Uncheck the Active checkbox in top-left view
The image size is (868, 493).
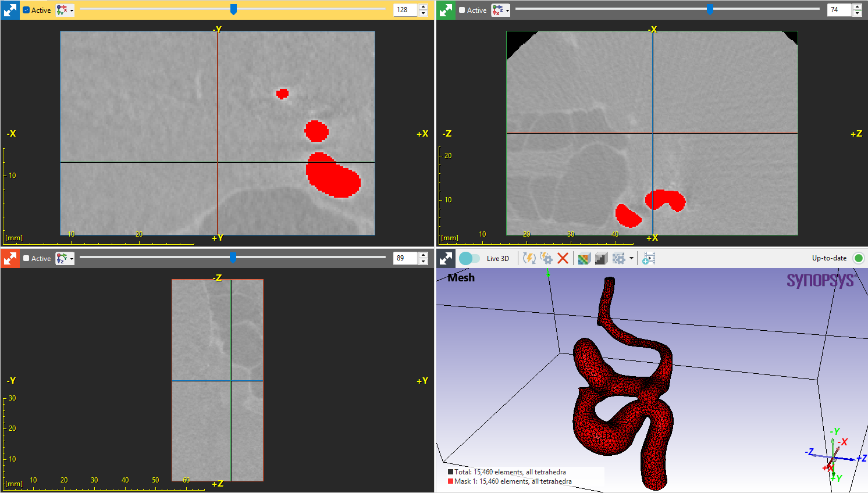coord(26,10)
